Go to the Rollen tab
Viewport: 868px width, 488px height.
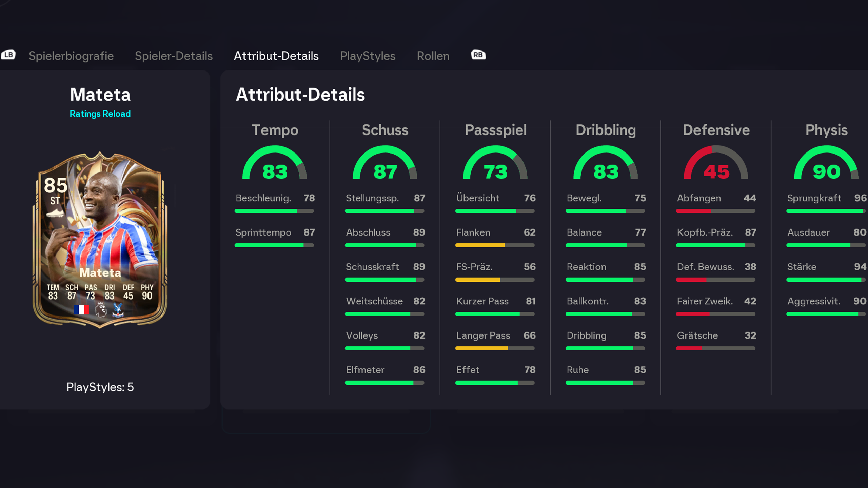(x=433, y=56)
